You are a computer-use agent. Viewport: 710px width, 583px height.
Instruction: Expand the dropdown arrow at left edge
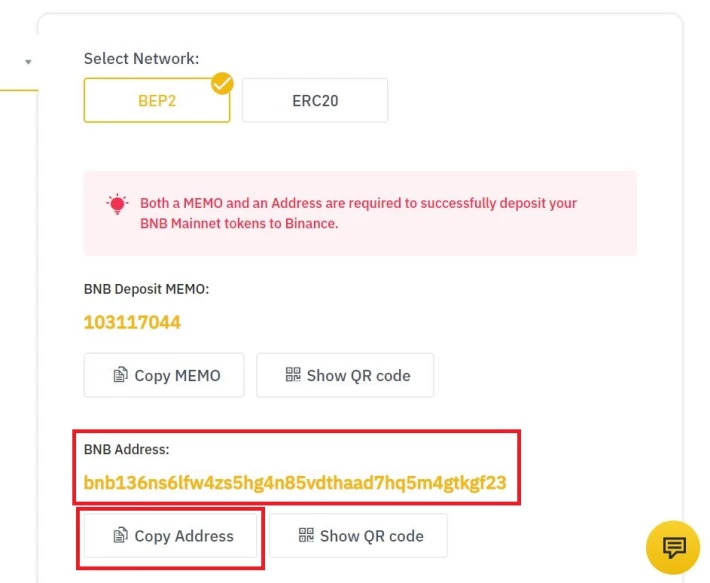tap(28, 62)
